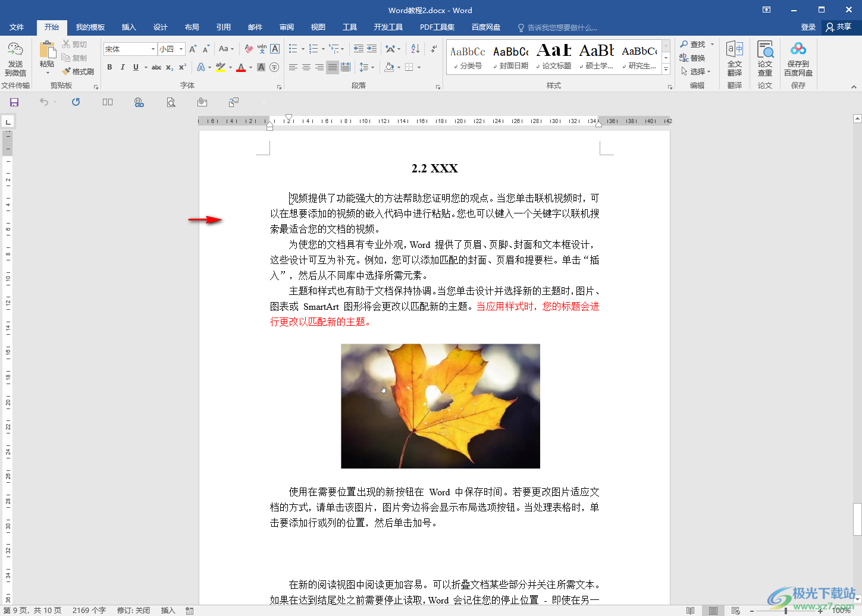
Task: Align text left
Action: pyautogui.click(x=293, y=67)
